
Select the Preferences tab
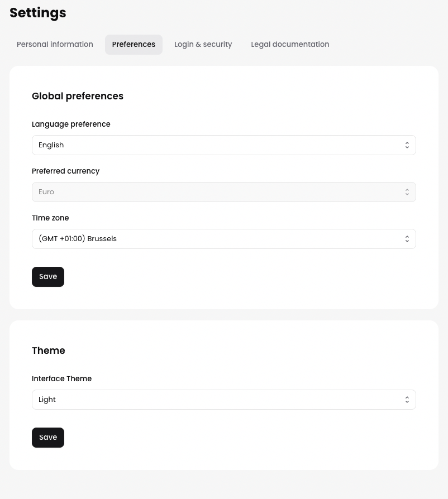tap(134, 45)
